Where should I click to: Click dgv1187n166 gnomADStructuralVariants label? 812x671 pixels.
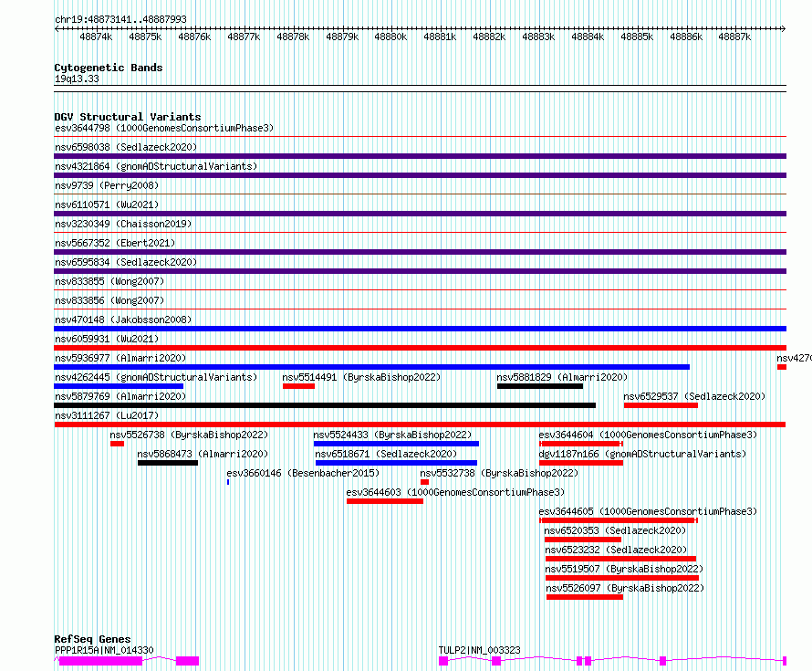click(642, 454)
